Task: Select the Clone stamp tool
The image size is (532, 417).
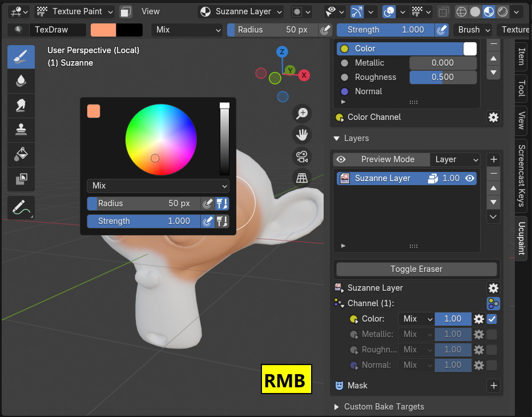Action: pyautogui.click(x=21, y=130)
